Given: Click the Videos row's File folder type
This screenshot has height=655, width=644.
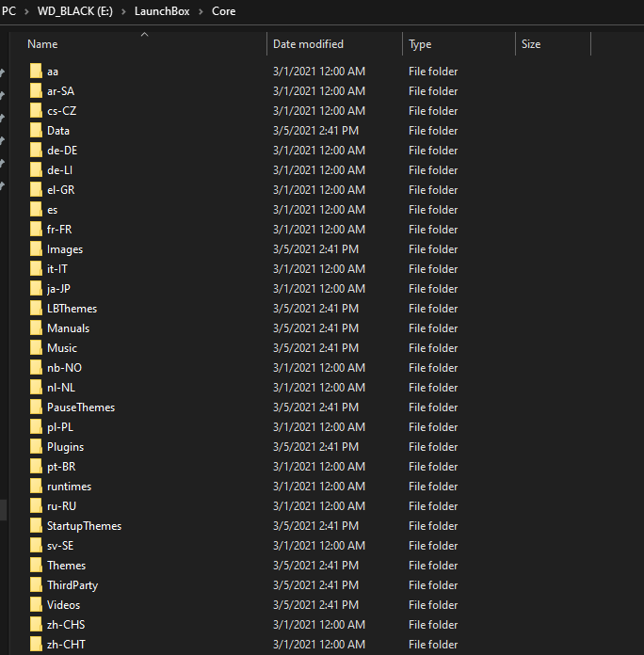Looking at the screenshot, I should pos(433,605).
